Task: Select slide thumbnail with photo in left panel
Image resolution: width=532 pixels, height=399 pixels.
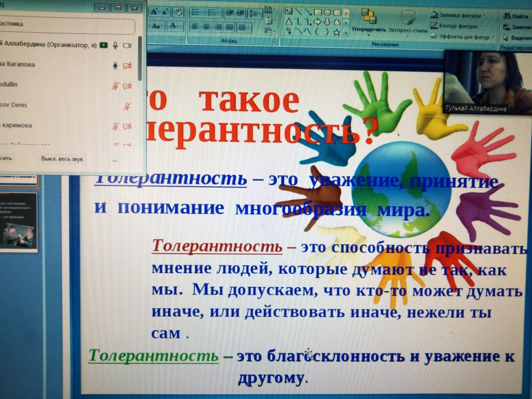Action: 18,221
